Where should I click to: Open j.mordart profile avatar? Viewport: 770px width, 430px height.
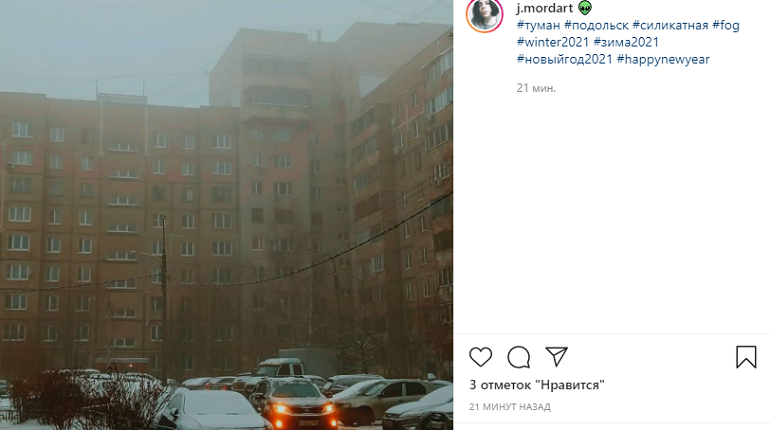point(485,14)
